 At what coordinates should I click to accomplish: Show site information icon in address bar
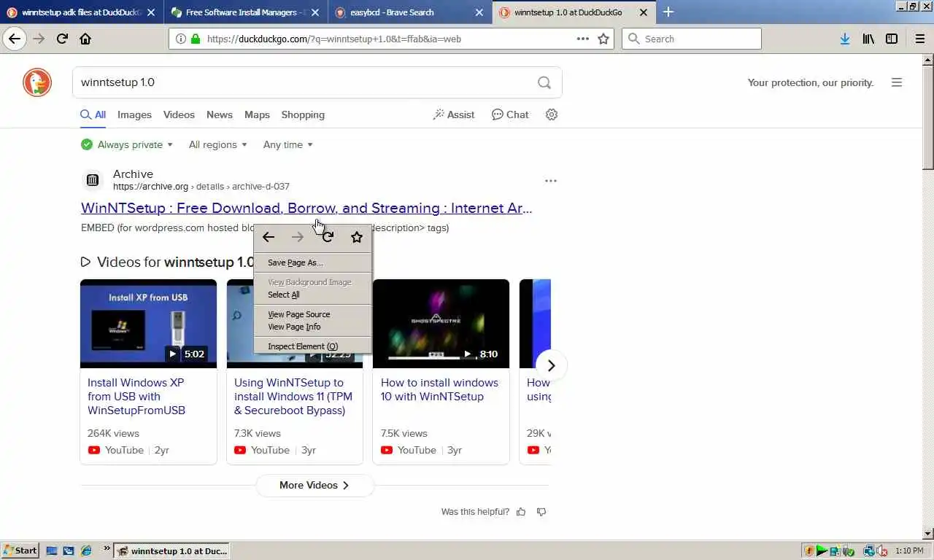tap(180, 39)
